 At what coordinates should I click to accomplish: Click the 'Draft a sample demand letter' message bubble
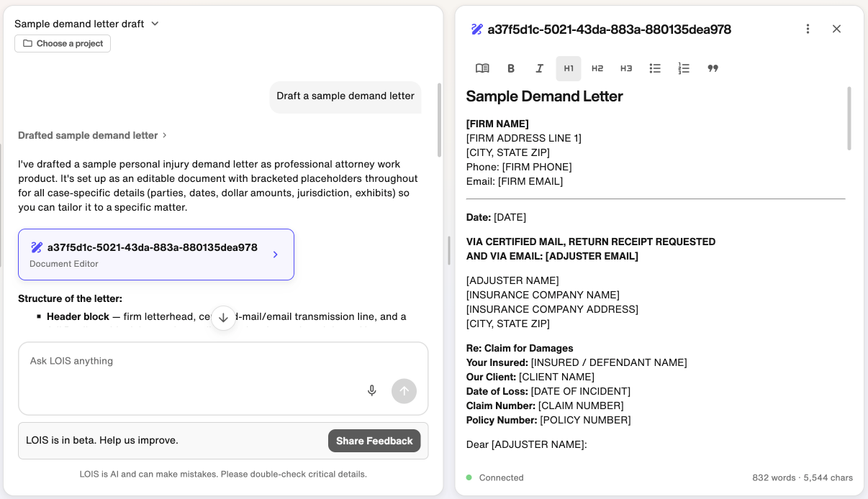tap(345, 96)
